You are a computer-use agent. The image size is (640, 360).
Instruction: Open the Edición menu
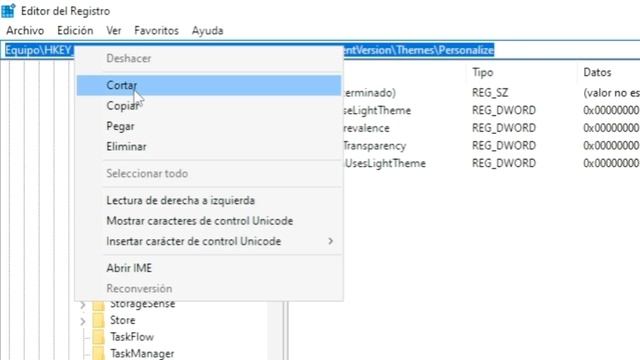[x=75, y=31]
